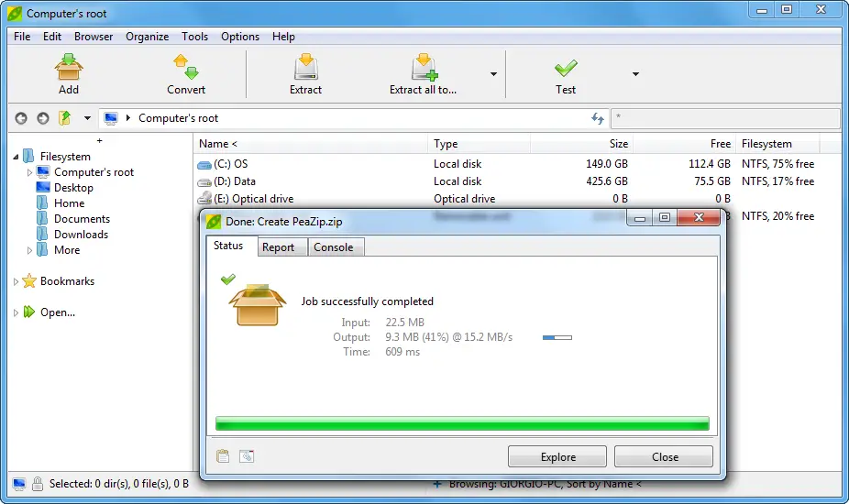Screen dimensions: 849x504
Task: Close the Done: Create PeaZip.zip dialog window
Action: tap(699, 217)
